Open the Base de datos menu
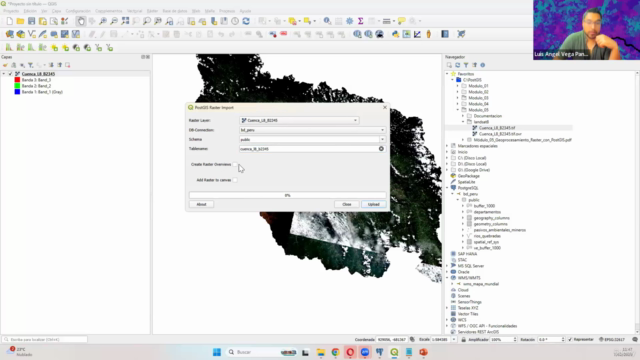 175,11
